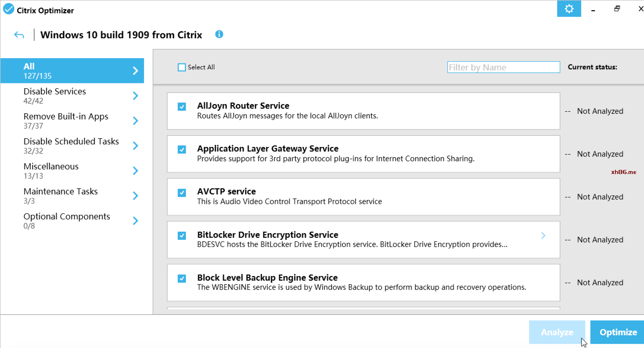This screenshot has height=348, width=644.
Task: Click the AVCTP service title
Action: pyautogui.click(x=226, y=191)
